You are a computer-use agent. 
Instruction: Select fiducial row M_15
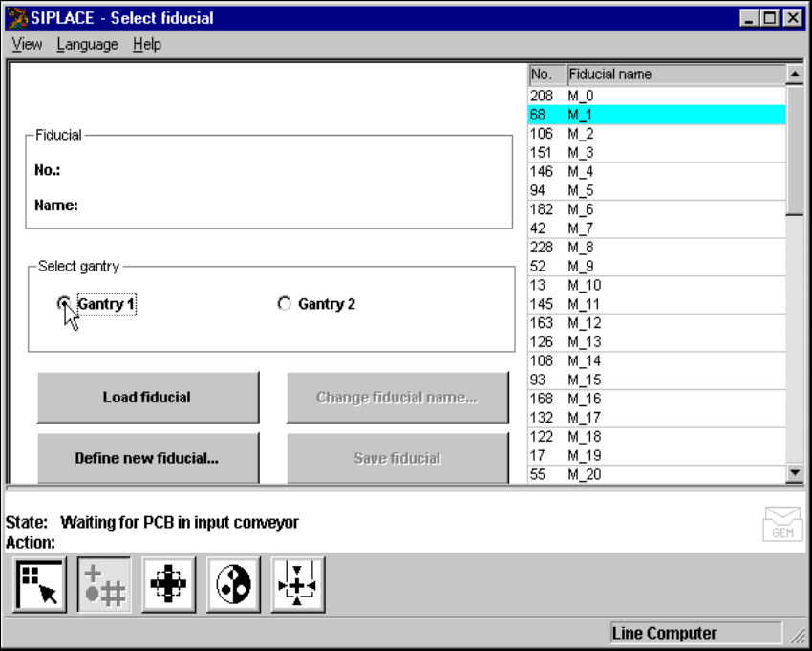point(656,380)
